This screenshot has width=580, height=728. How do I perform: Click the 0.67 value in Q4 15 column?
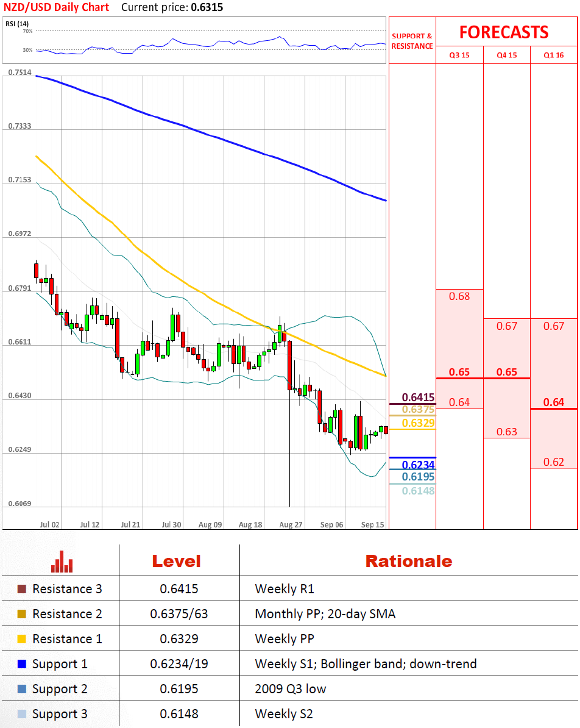[507, 326]
